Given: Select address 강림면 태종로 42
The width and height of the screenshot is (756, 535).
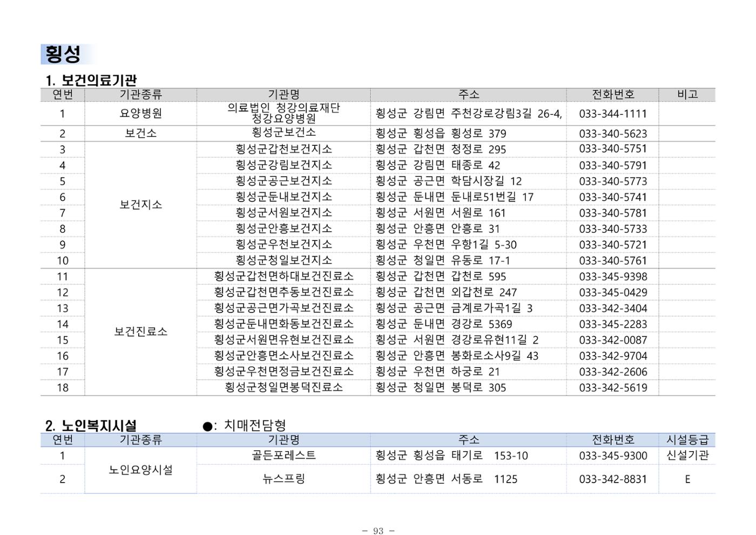Looking at the screenshot, I should click(457, 165).
